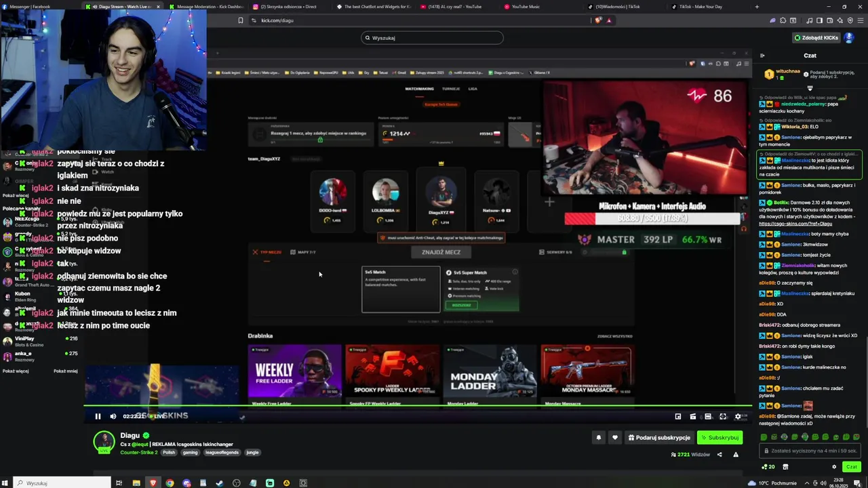Report the stream using the warning icon
This screenshot has width=868, height=488.
(736, 455)
